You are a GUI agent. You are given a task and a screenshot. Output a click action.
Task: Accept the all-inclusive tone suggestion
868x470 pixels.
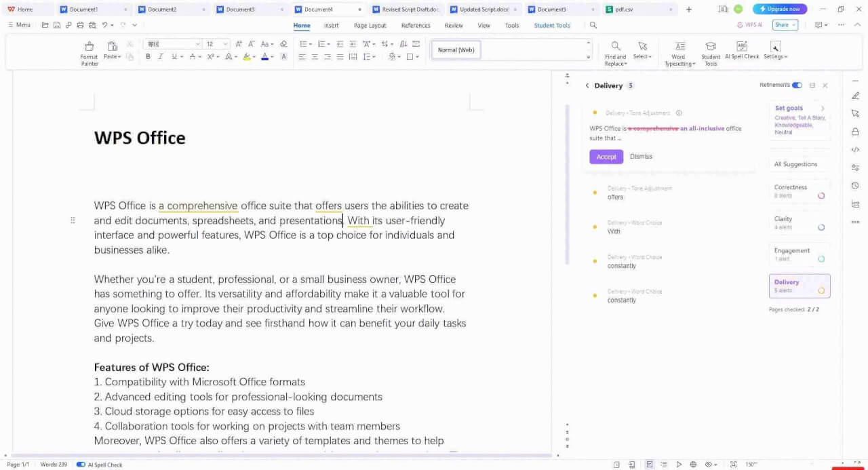(606, 157)
